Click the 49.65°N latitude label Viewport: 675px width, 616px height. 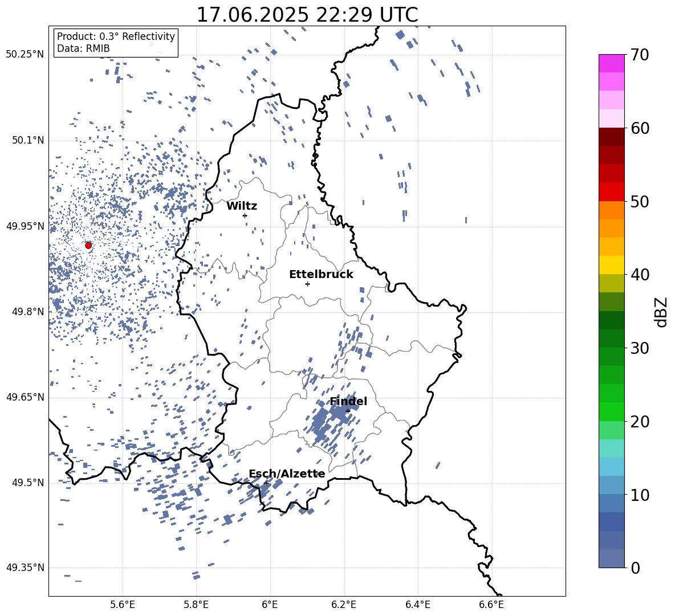pos(25,397)
